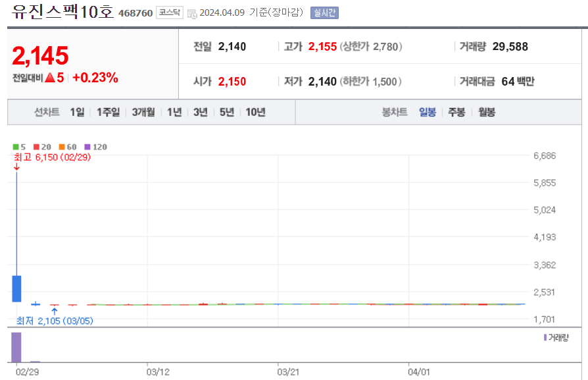Click the current price 2,145

click(41, 55)
